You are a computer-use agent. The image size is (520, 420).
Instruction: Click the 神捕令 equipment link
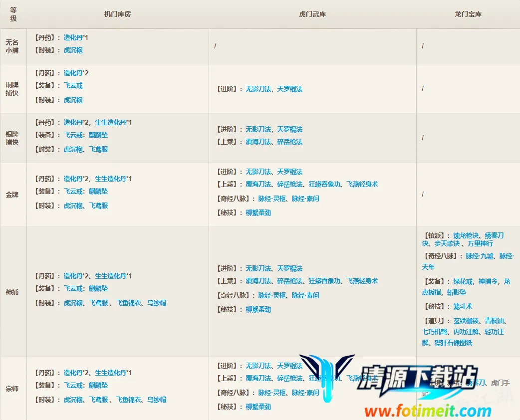coord(488,281)
